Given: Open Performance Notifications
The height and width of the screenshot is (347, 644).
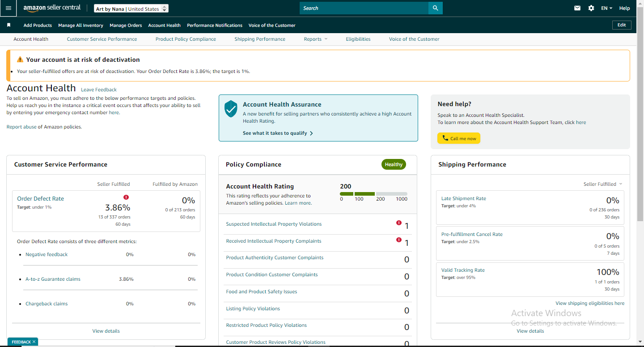Looking at the screenshot, I should [x=215, y=25].
